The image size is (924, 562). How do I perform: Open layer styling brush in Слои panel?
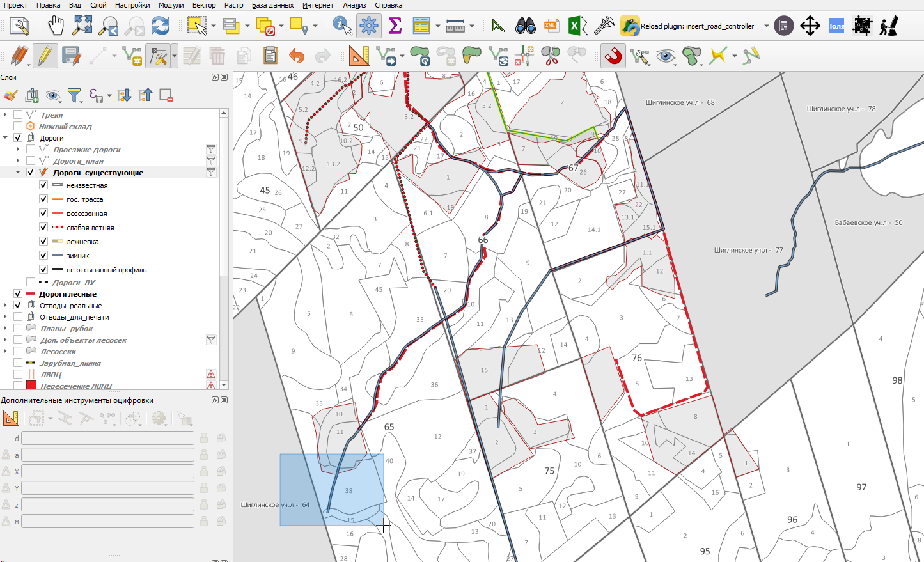point(10,95)
